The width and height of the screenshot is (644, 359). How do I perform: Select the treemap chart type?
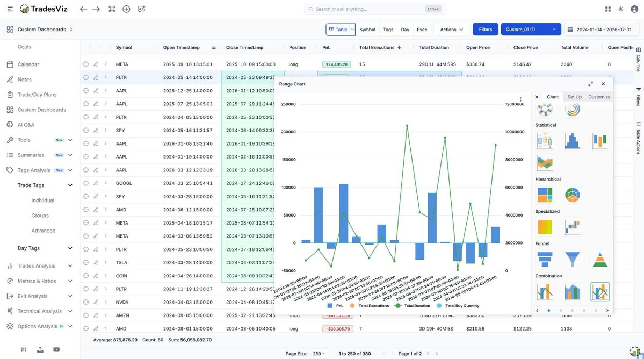coord(545,195)
